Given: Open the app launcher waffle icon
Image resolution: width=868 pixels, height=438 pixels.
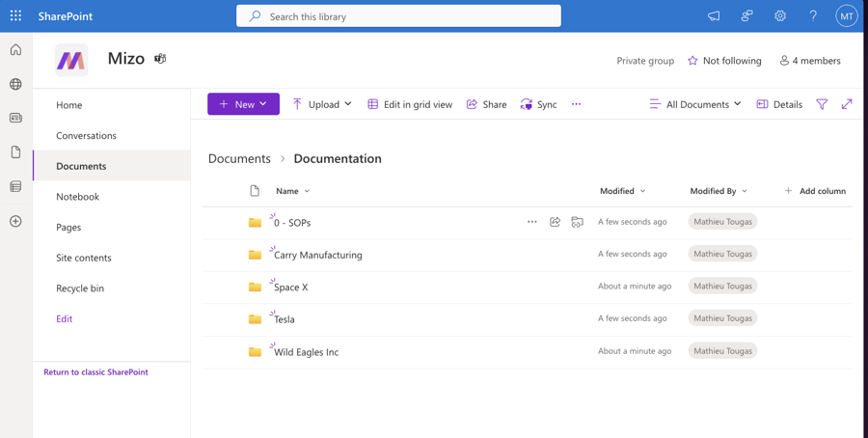Looking at the screenshot, I should [x=16, y=16].
